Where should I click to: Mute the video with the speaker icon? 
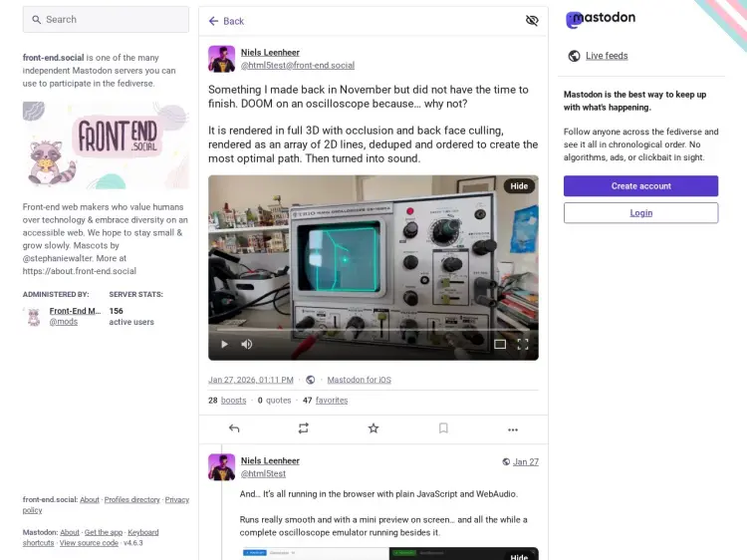(x=246, y=344)
